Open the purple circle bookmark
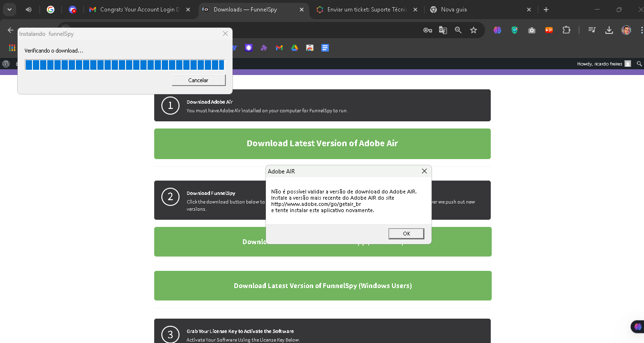The width and height of the screenshot is (644, 343). coord(249,48)
